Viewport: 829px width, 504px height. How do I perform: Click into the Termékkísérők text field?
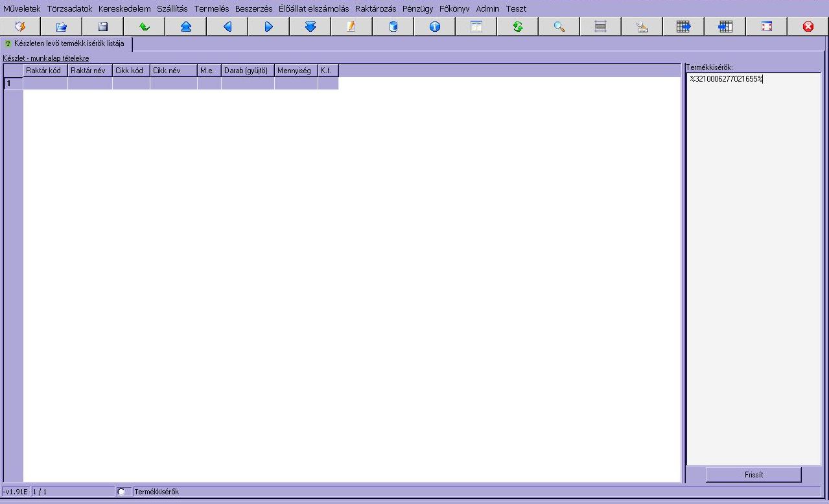pyautogui.click(x=753, y=269)
